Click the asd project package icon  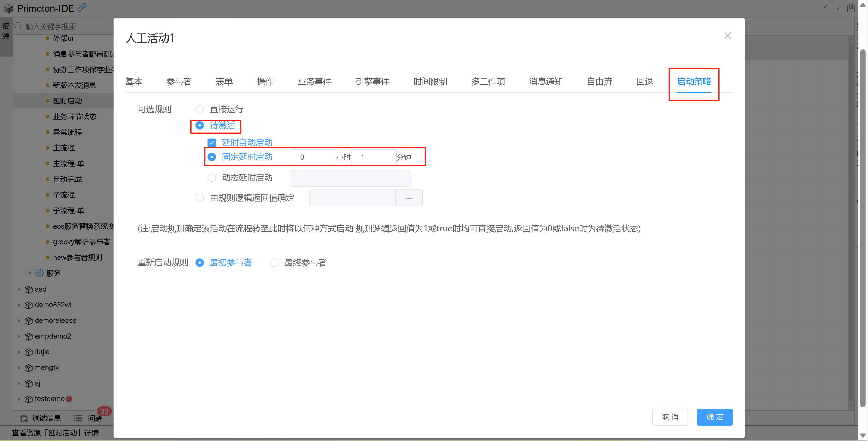tap(29, 289)
